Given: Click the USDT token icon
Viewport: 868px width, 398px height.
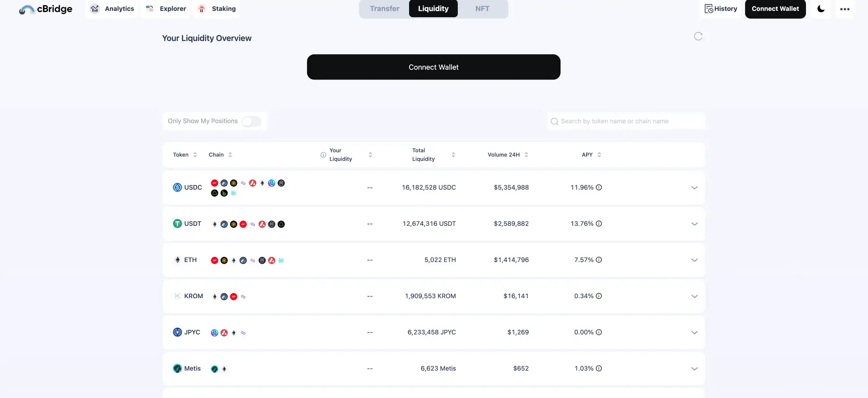Looking at the screenshot, I should [x=177, y=224].
